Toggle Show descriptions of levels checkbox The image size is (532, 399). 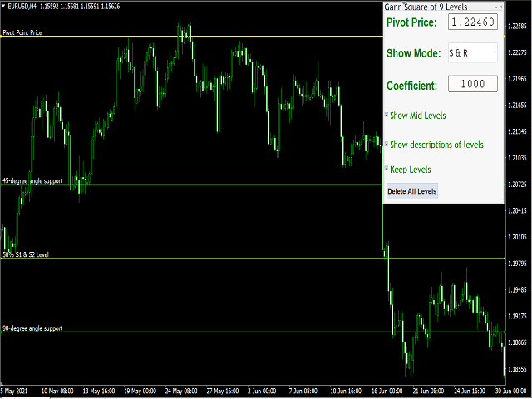pyautogui.click(x=387, y=144)
